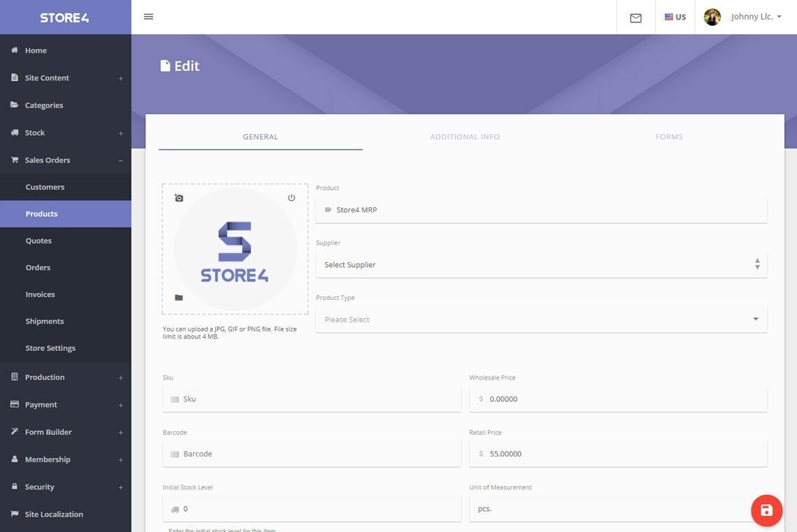
Task: Click the STORE4 product image thumbnail
Action: coord(235,249)
